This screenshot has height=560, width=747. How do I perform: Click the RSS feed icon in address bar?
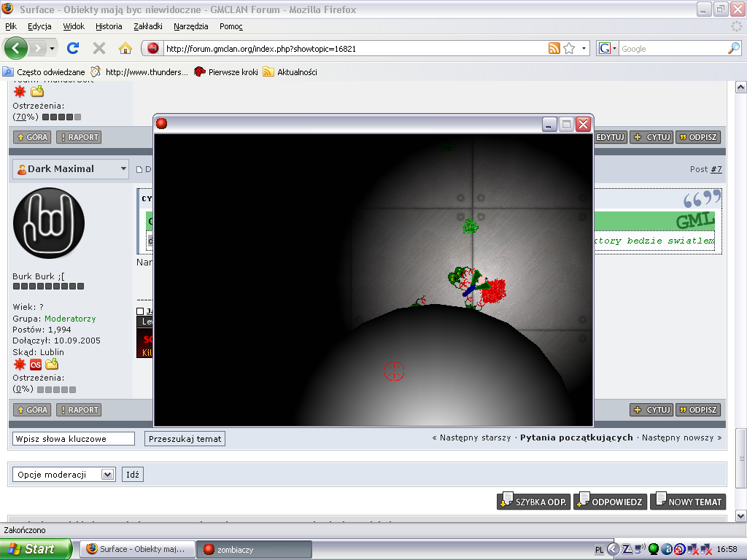554,49
